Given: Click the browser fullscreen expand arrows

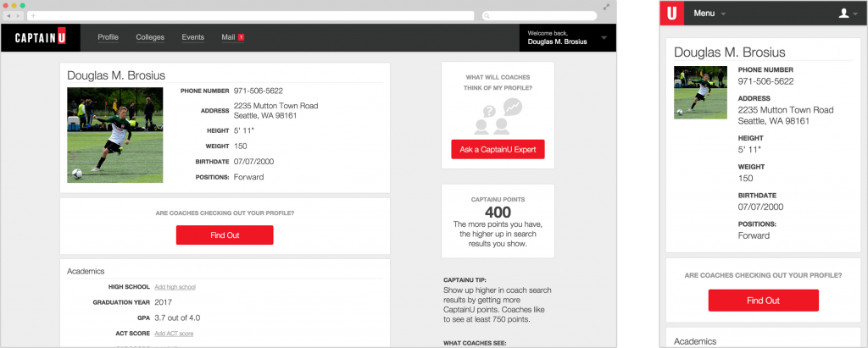Looking at the screenshot, I should 606,6.
